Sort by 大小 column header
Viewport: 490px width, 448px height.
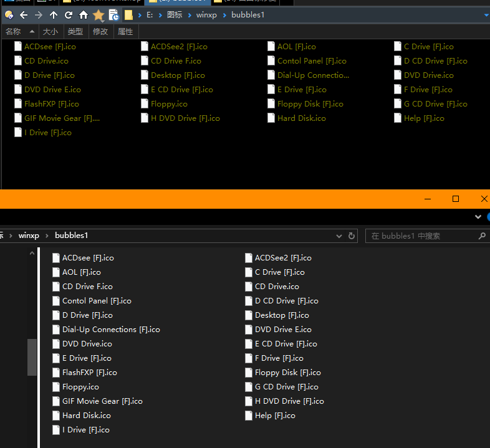[50, 31]
